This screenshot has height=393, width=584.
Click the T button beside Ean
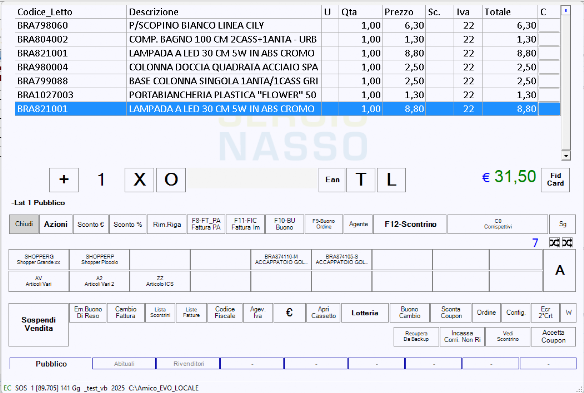361,180
